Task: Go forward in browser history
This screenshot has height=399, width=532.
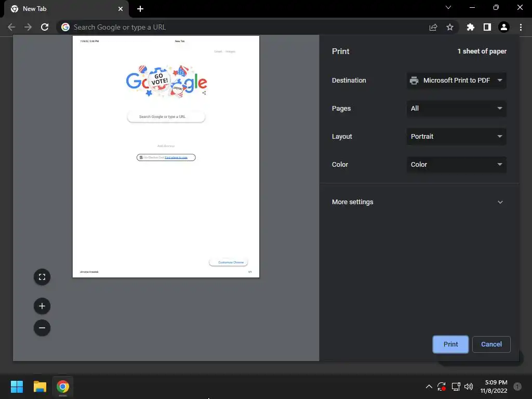Action: tap(28, 27)
